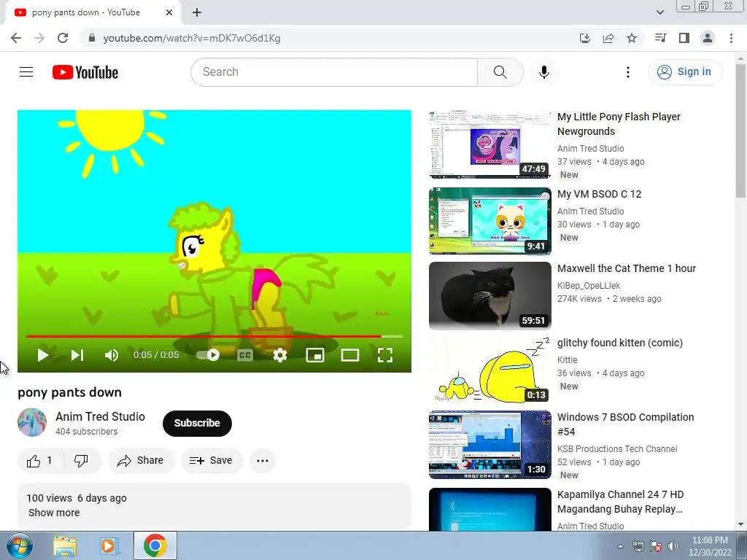The height and width of the screenshot is (560, 747).
Task: Subscribe to Anim Tred Studio
Action: coord(197,423)
